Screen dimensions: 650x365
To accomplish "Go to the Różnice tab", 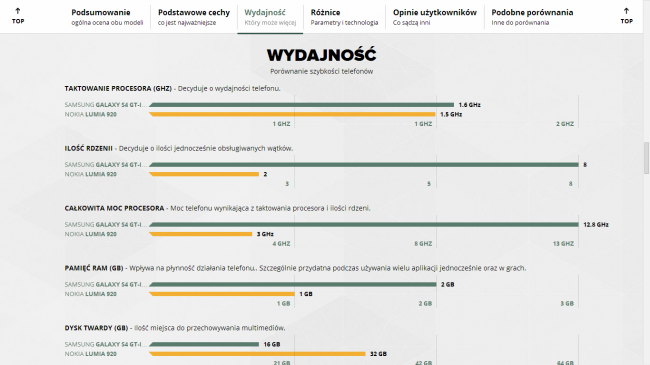I will (344, 17).
